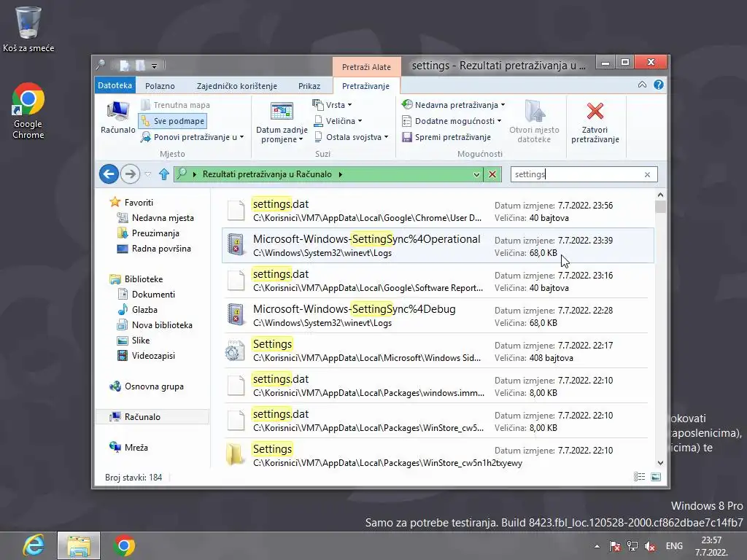Image resolution: width=747 pixels, height=560 pixels.
Task: Select Osnovna grupa in sidebar
Action: point(147,386)
